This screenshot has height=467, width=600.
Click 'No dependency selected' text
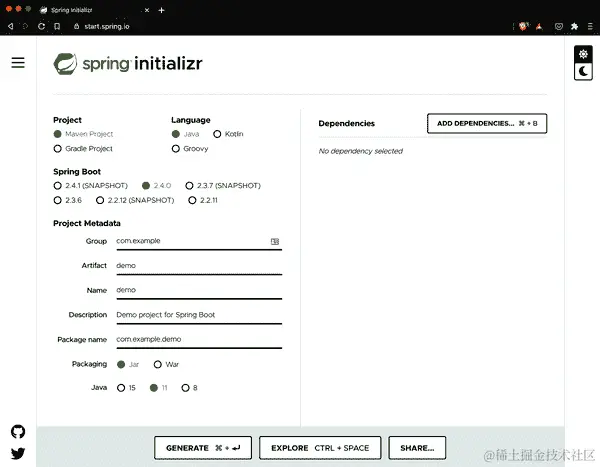[x=360, y=151]
